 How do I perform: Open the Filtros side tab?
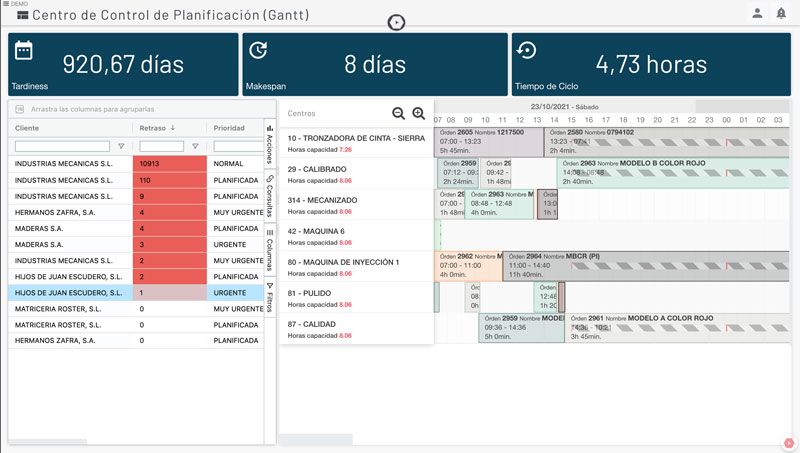tap(270, 297)
